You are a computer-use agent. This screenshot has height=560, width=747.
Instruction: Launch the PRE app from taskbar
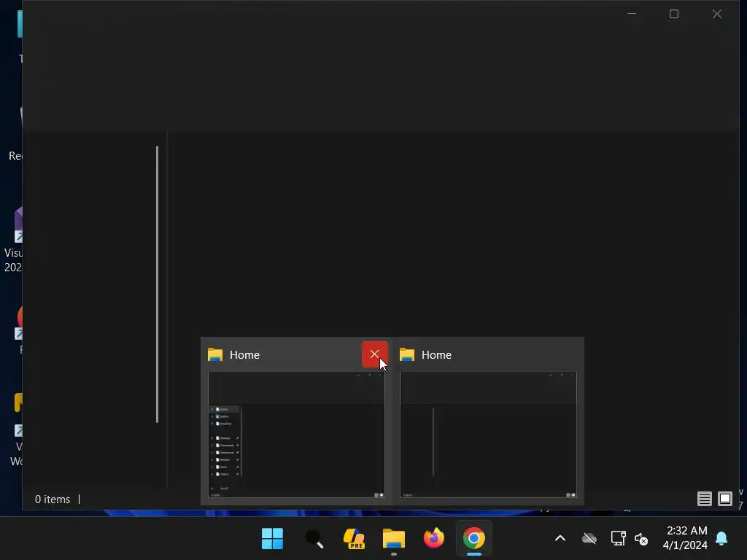[x=354, y=539]
